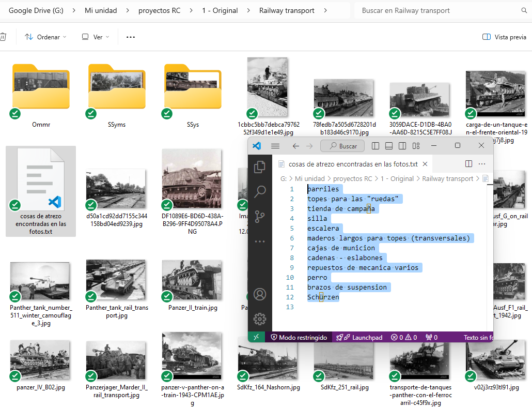Click proyectos RC in Explorer address bar

(x=159, y=10)
